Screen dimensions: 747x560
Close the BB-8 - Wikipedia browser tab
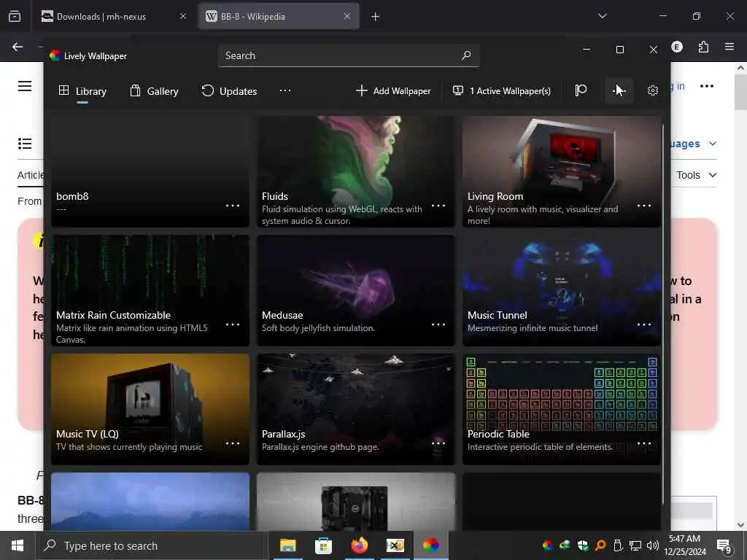347,16
